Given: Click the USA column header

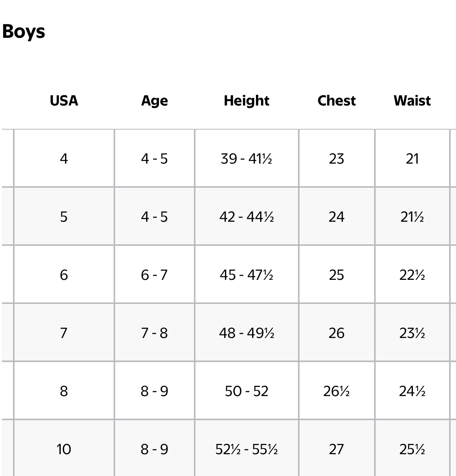Looking at the screenshot, I should [64, 101].
